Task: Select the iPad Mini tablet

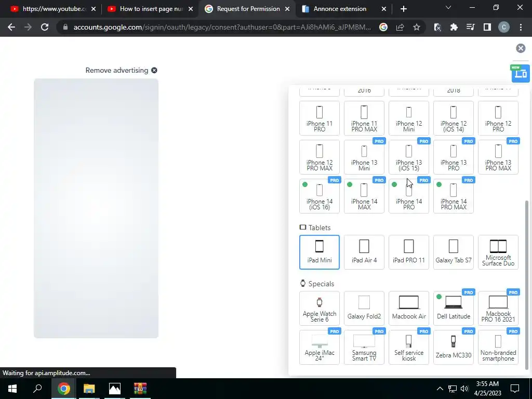Action: [320, 252]
